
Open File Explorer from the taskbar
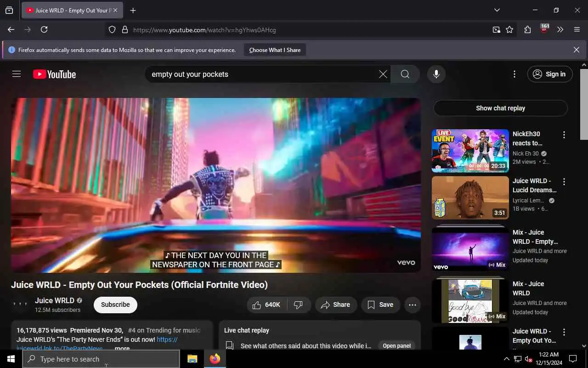click(x=192, y=359)
